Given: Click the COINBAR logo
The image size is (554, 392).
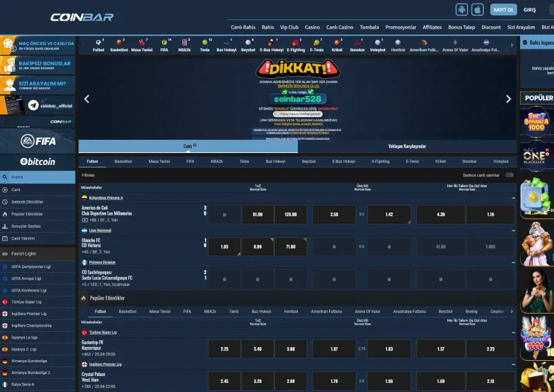Looking at the screenshot, I should (82, 17).
